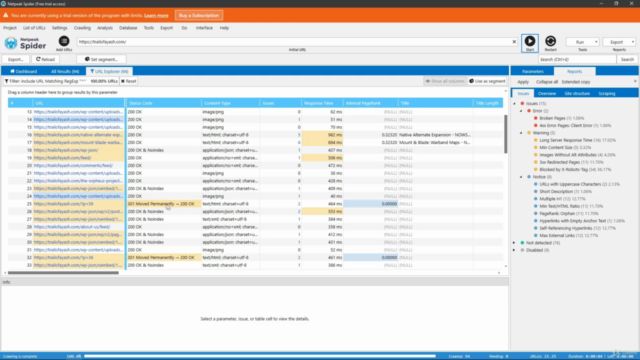Select the URL Explorer (94) tab
Screen dimensions: 640x360
[x=109, y=71]
